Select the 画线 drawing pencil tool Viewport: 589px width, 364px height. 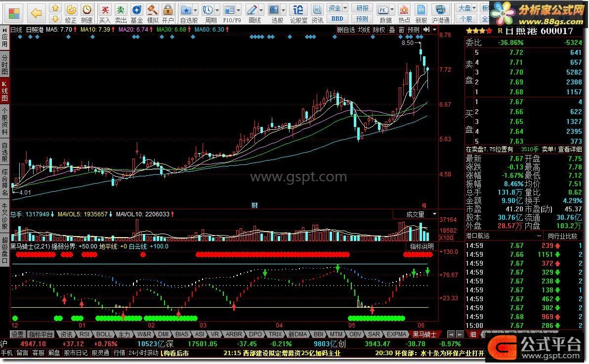(252, 13)
